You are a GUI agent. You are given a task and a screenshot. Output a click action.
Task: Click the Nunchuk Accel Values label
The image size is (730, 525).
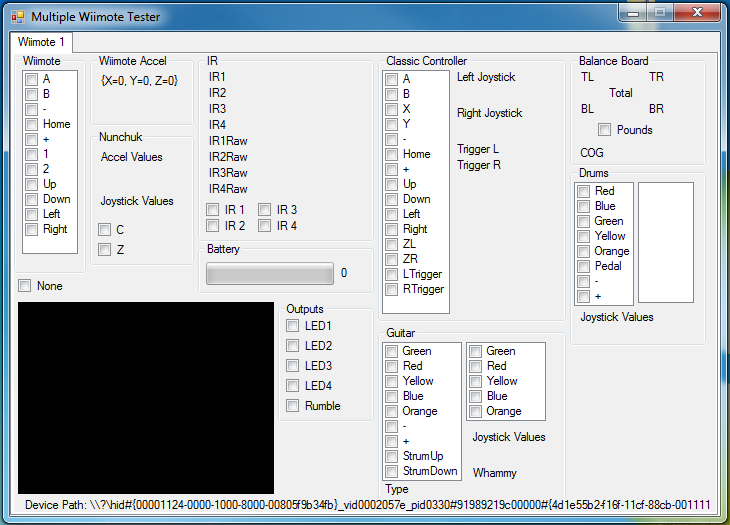pos(131,157)
